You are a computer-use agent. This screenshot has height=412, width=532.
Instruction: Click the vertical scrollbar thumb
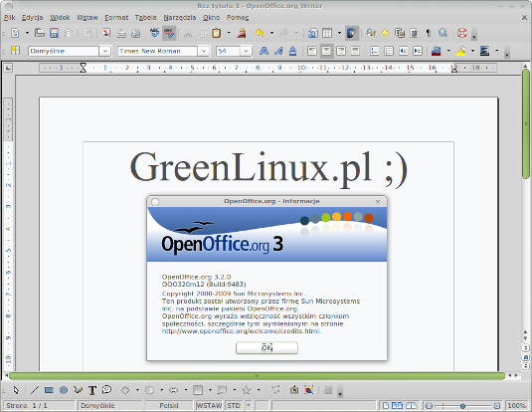(526, 124)
